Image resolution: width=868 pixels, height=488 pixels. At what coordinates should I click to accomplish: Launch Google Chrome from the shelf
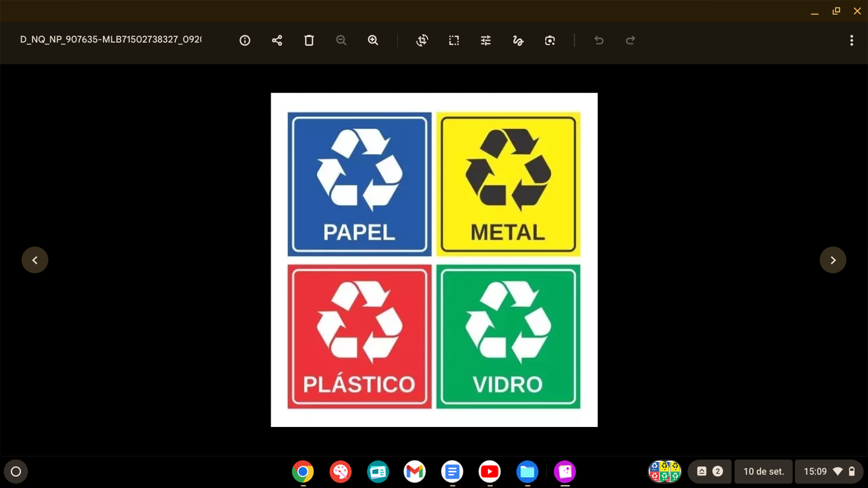pyautogui.click(x=303, y=471)
